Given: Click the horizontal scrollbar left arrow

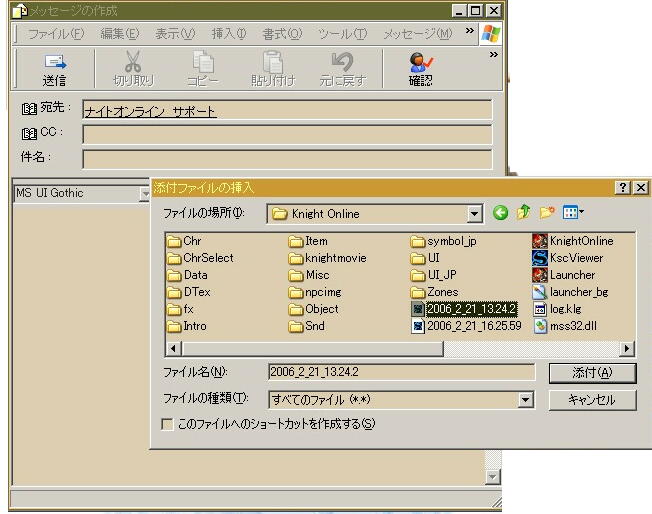Looking at the screenshot, I should coord(173,348).
